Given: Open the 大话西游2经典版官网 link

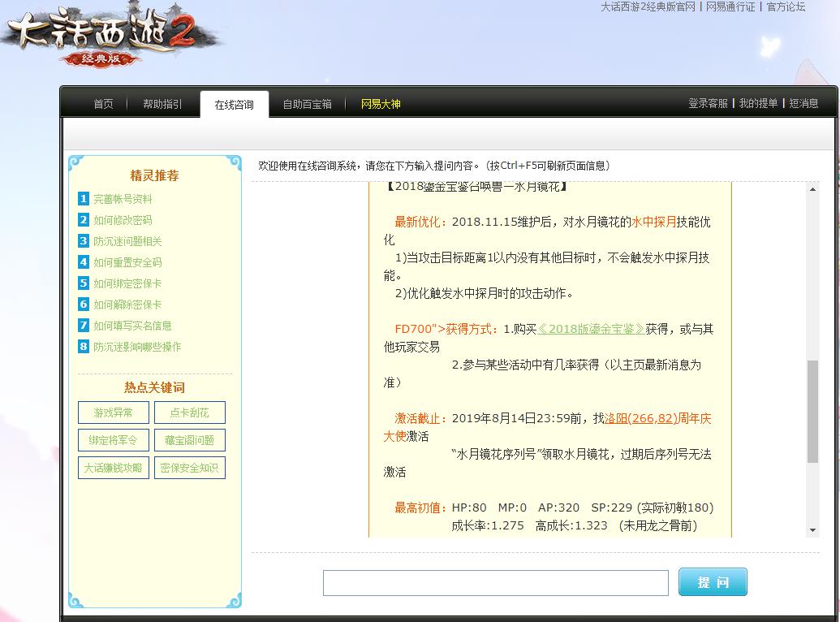Looking at the screenshot, I should 648,6.
